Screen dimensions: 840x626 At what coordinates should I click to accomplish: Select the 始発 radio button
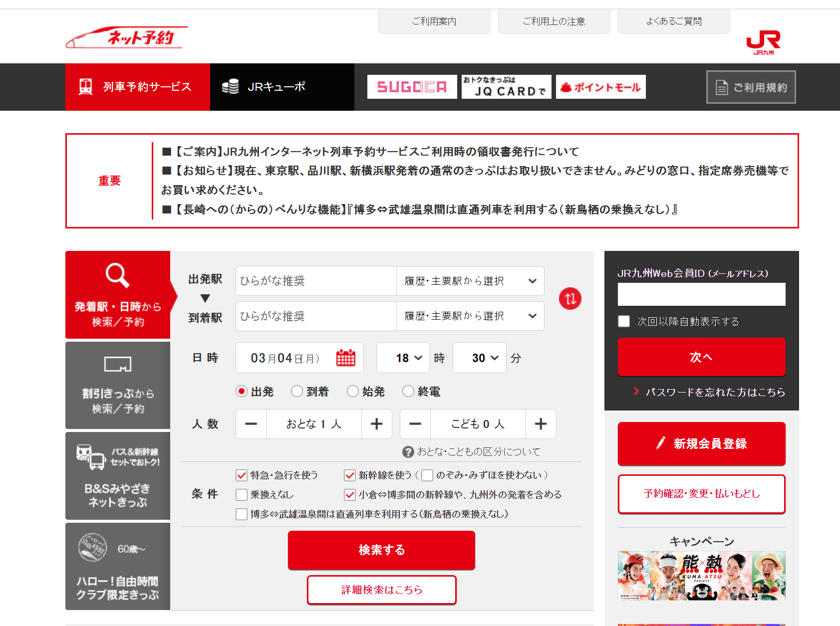tap(353, 392)
